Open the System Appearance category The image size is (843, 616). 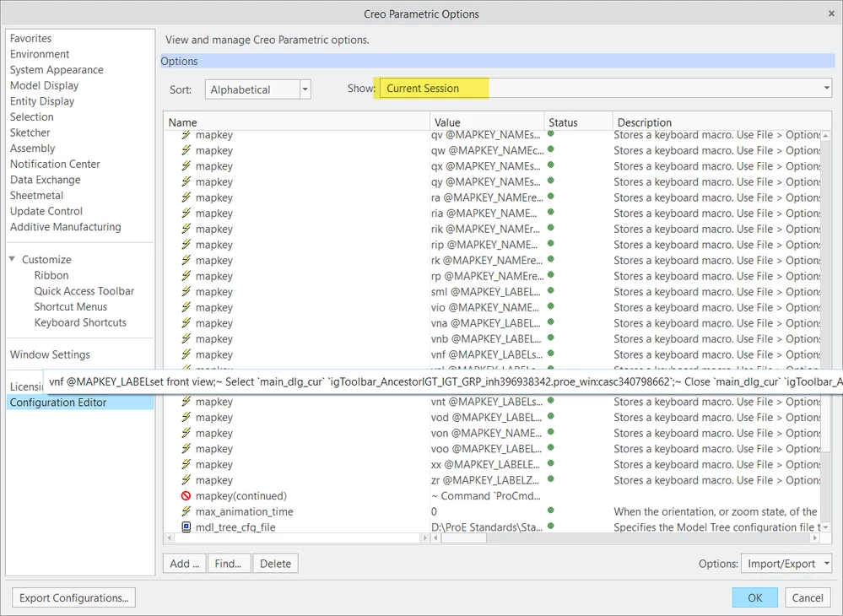click(x=57, y=69)
